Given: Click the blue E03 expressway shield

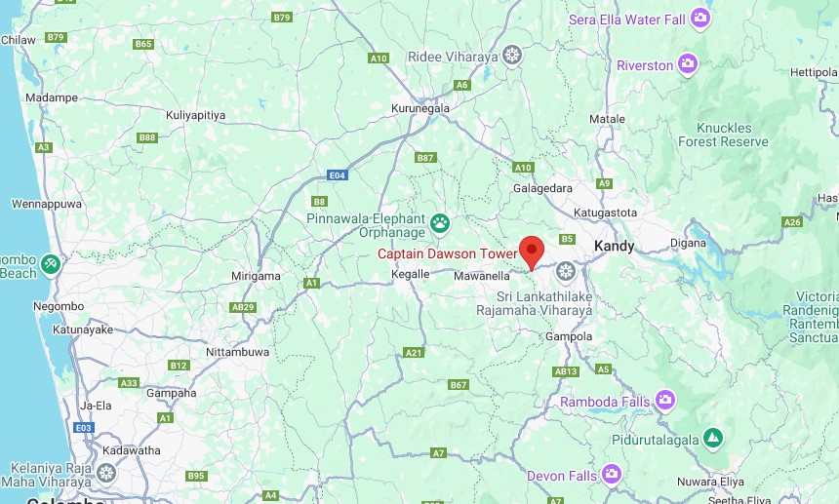Looking at the screenshot, I should point(84,428).
